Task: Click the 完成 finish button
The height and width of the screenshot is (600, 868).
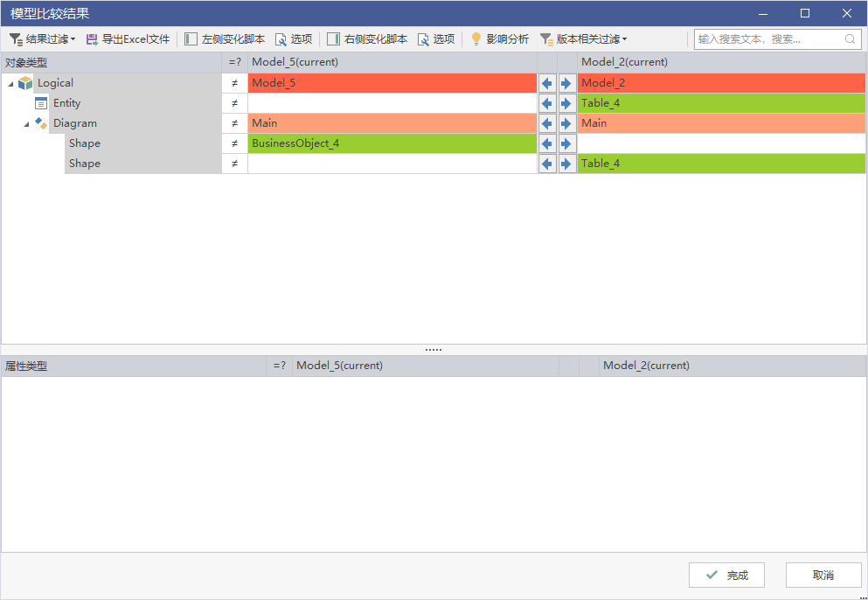Action: pos(726,575)
